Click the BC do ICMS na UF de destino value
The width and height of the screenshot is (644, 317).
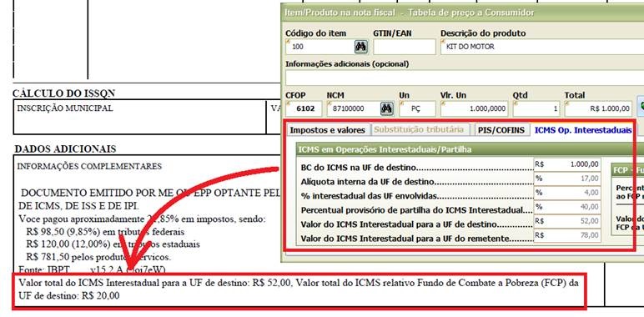click(x=567, y=164)
